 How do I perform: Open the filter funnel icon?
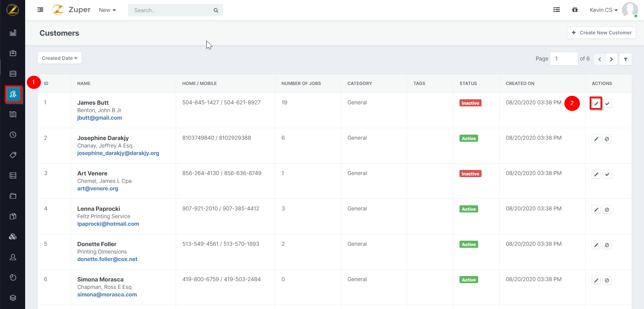click(625, 59)
